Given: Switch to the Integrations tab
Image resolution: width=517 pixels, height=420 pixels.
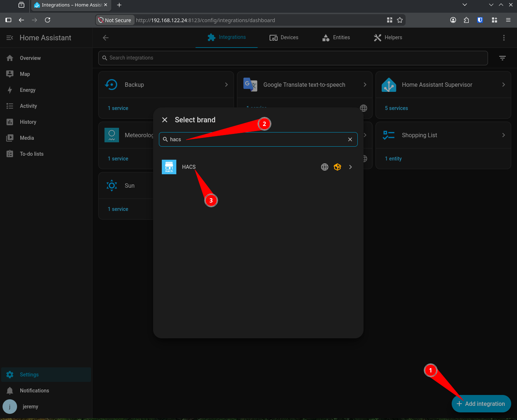Looking at the screenshot, I should click(x=226, y=37).
